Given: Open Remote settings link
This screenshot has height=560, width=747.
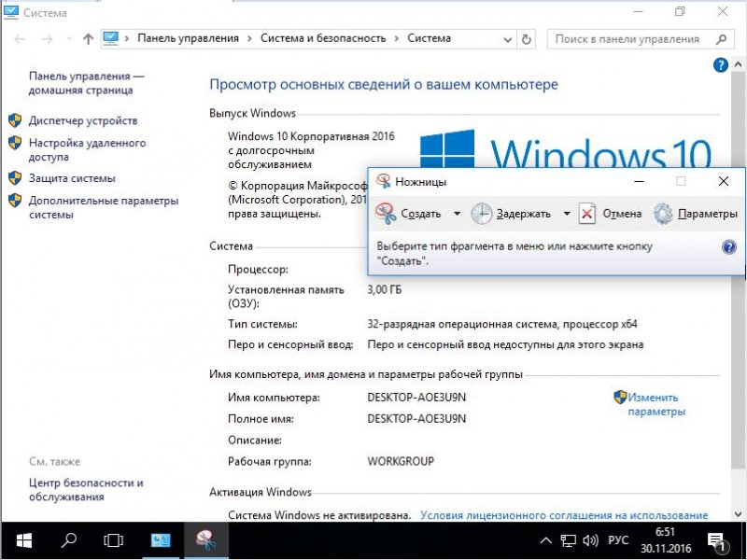Looking at the screenshot, I should (x=87, y=149).
